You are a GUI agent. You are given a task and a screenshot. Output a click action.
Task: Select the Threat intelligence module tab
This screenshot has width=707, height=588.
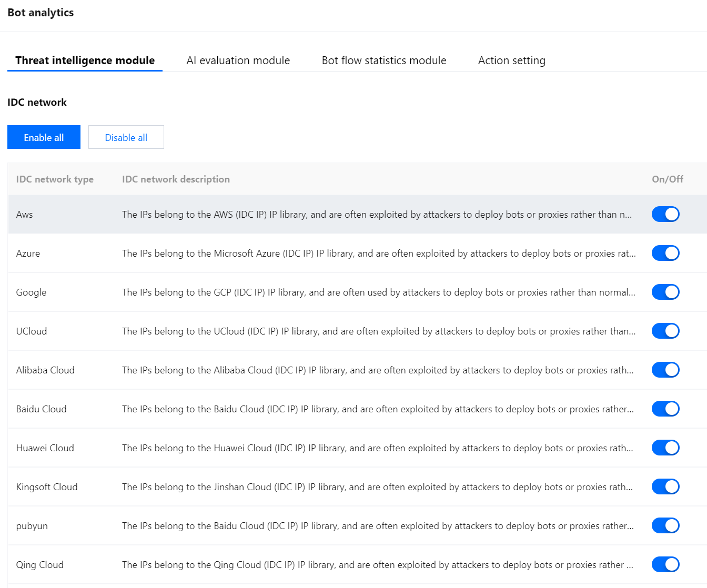tap(85, 60)
